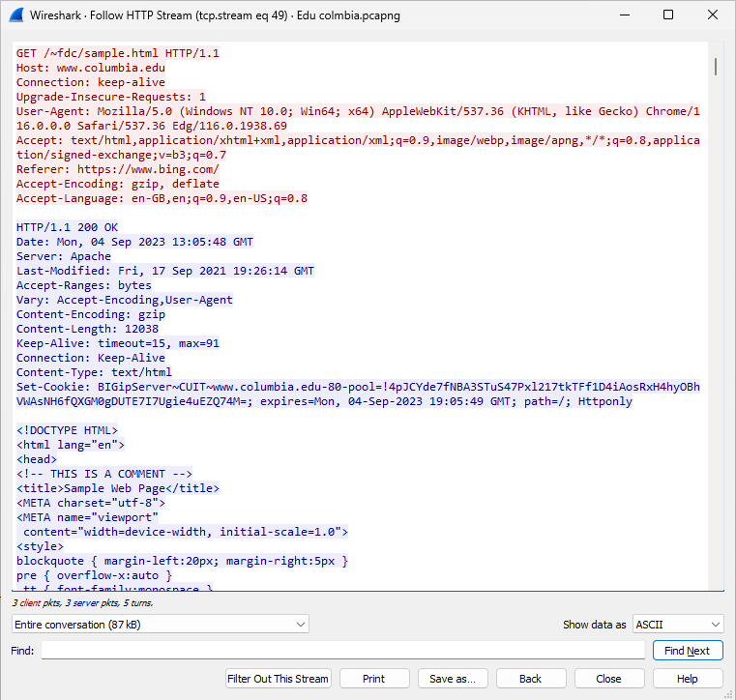Click the 'Date: Mon, 04 Sep 2023' line
The height and width of the screenshot is (700, 736).
click(134, 242)
